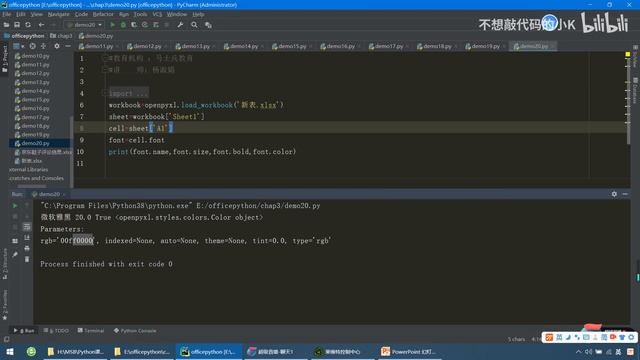Open the TODO tool window tab
640x360 pixels.
click(56, 331)
